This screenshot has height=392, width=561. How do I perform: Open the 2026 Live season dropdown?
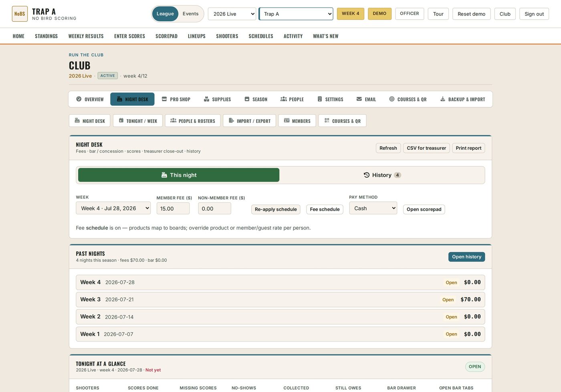232,14
